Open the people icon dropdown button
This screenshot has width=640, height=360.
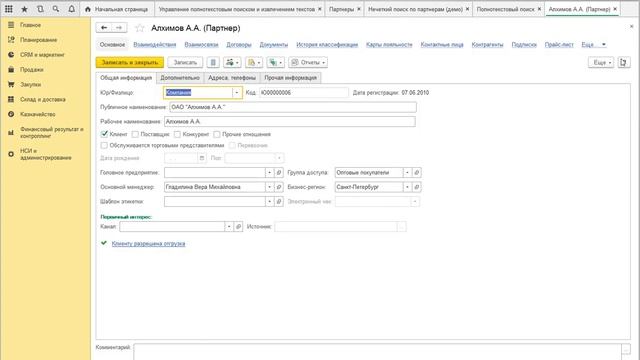pyautogui.click(x=232, y=62)
